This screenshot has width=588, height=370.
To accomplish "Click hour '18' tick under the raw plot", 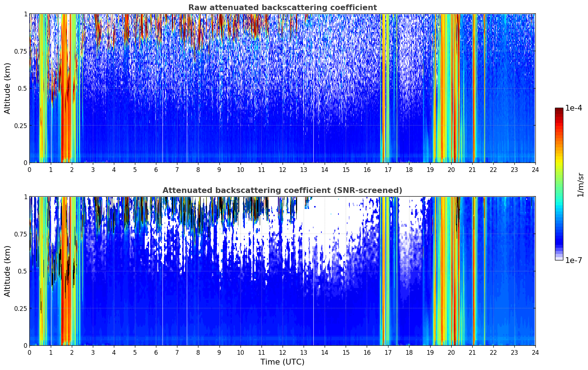I will pos(409,169).
